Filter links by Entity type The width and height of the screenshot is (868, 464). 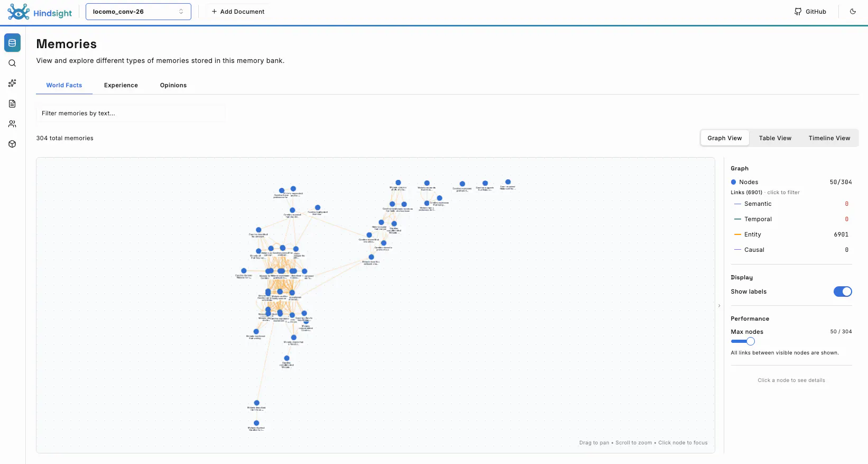(791, 234)
